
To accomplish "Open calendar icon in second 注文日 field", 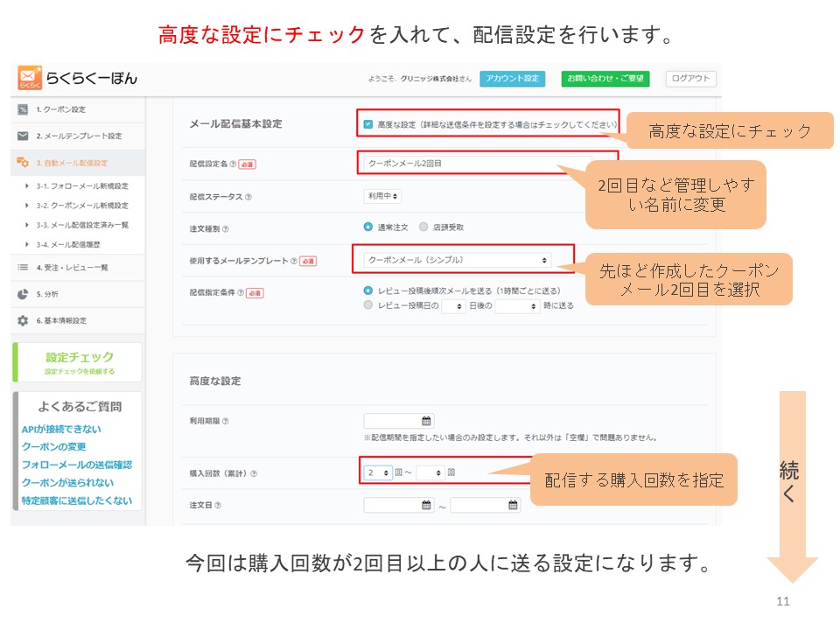I will click(512, 505).
